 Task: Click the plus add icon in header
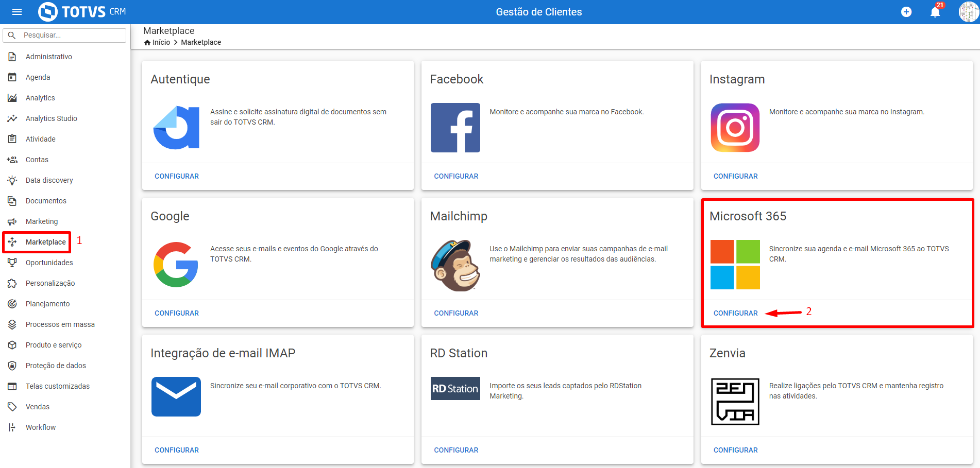click(906, 12)
